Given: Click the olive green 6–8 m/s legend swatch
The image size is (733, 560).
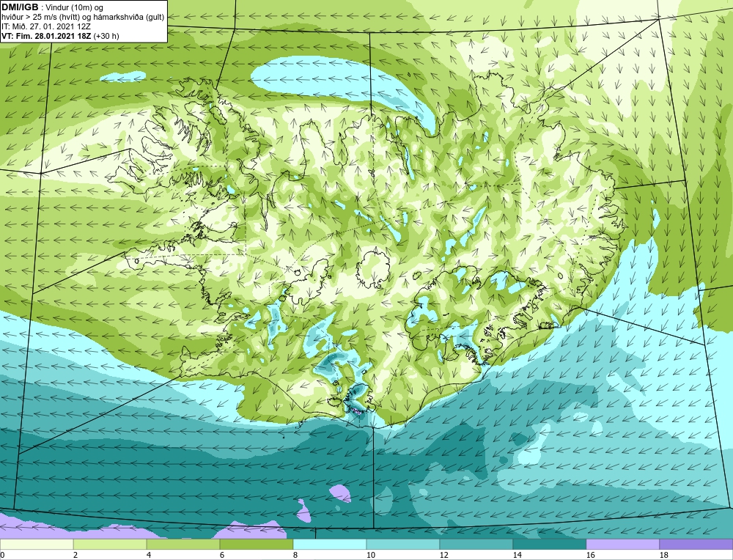Looking at the screenshot, I should (x=256, y=545).
